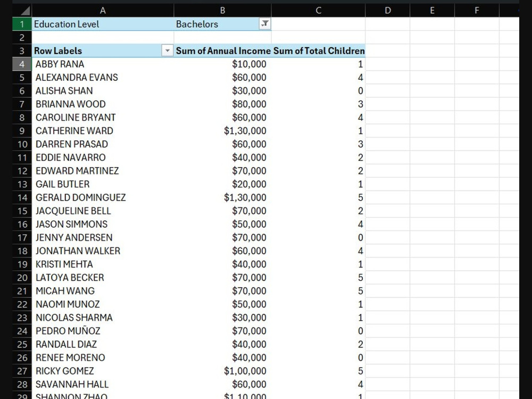This screenshot has height=399, width=532.
Task: Click ABBY RANA's $10,000 income cell
Action: click(222, 64)
